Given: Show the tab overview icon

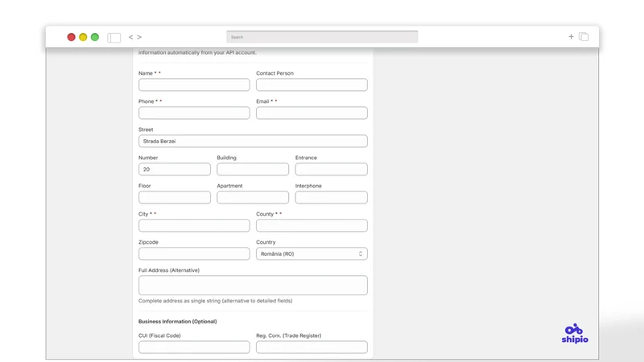Looking at the screenshot, I should click(x=584, y=36).
